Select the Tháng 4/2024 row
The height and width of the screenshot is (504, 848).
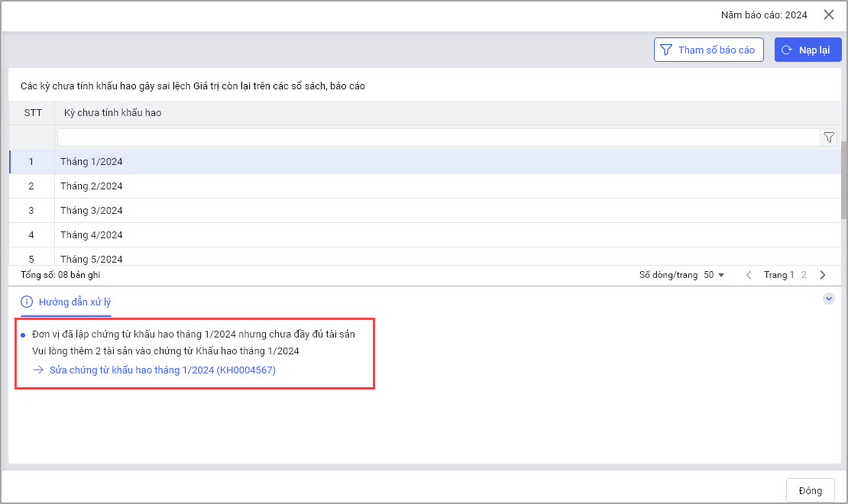tap(92, 235)
